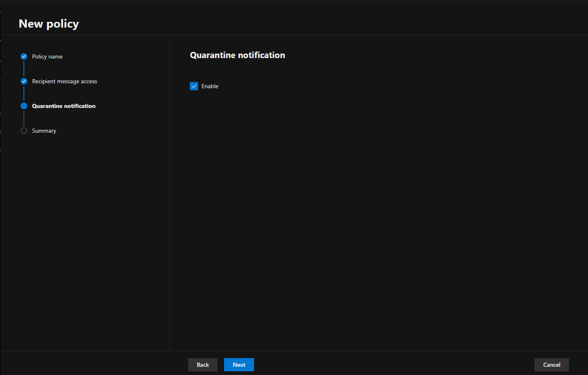
Task: Go Back to the previous step
Action: click(203, 365)
